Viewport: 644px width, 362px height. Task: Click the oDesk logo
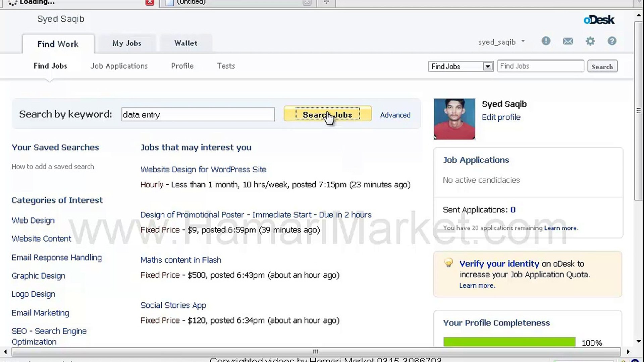pyautogui.click(x=599, y=20)
